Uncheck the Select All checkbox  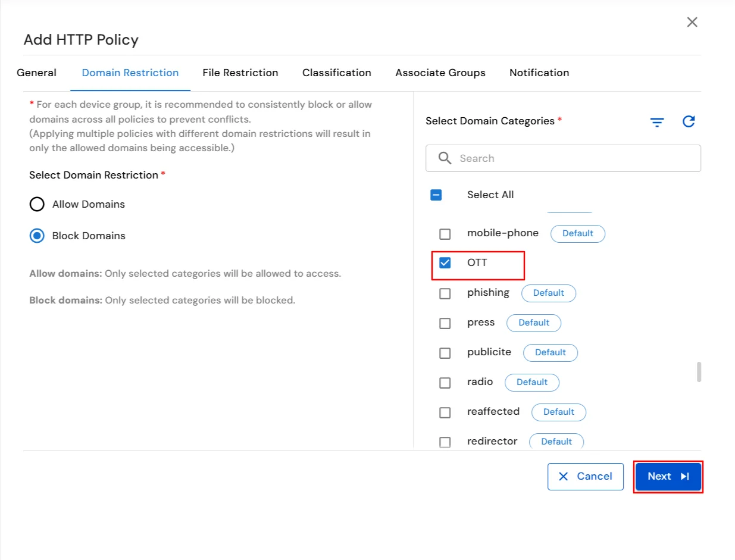pos(436,195)
